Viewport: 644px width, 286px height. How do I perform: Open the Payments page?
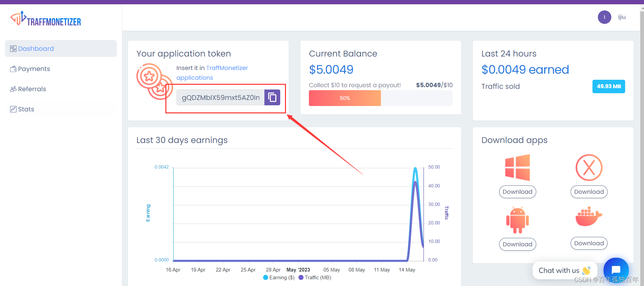pyautogui.click(x=61, y=69)
